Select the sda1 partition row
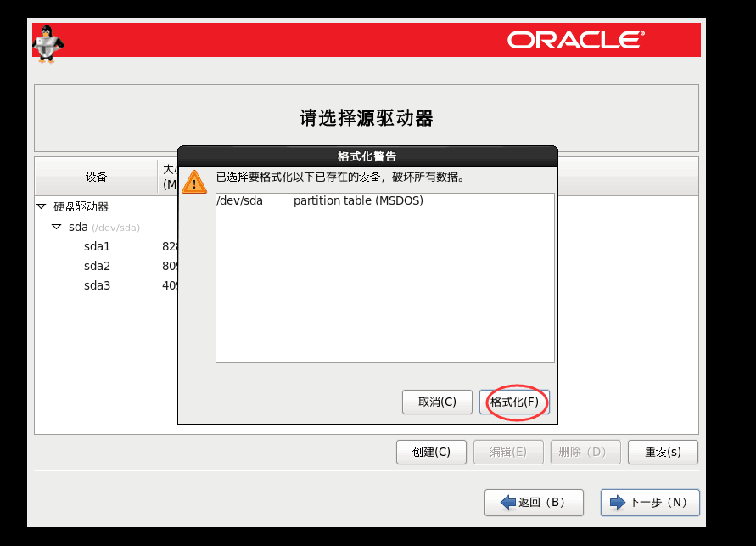Screen dimensions: 756x546 (97, 246)
